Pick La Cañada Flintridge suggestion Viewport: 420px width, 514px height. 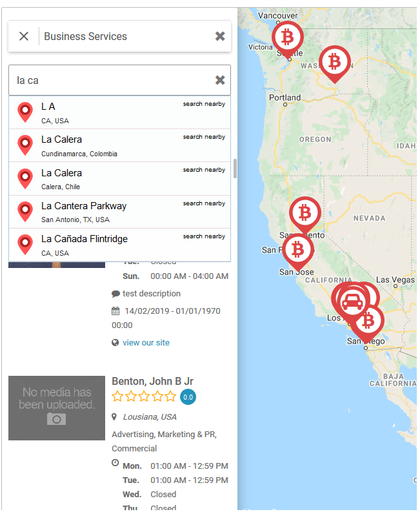click(119, 245)
